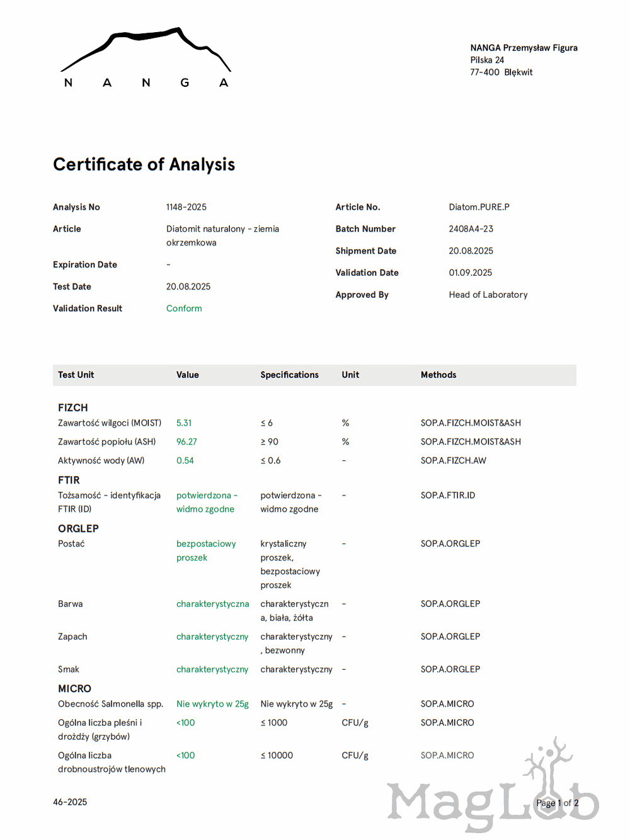Click the water activity value 0.54
Screen dimensions: 630x840
point(185,461)
